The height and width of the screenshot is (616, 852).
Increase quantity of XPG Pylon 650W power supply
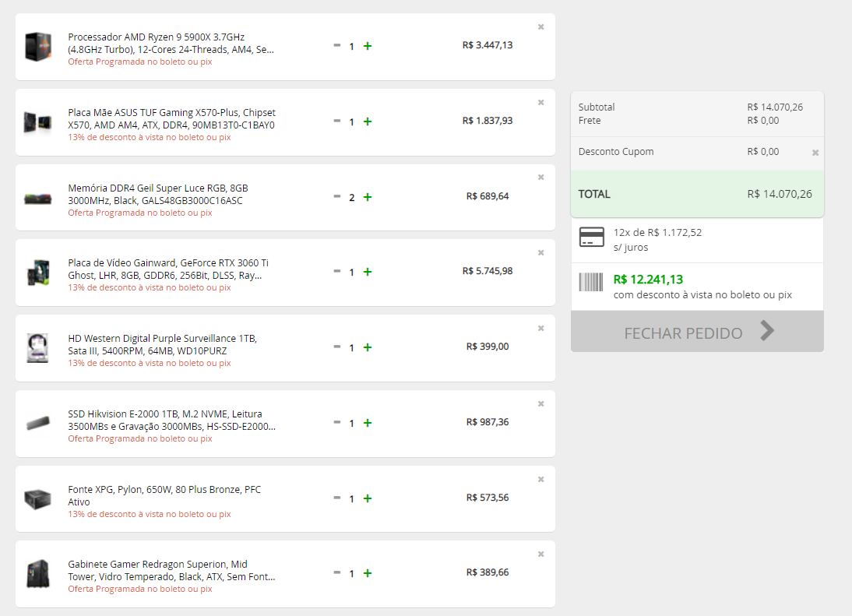[x=368, y=498]
